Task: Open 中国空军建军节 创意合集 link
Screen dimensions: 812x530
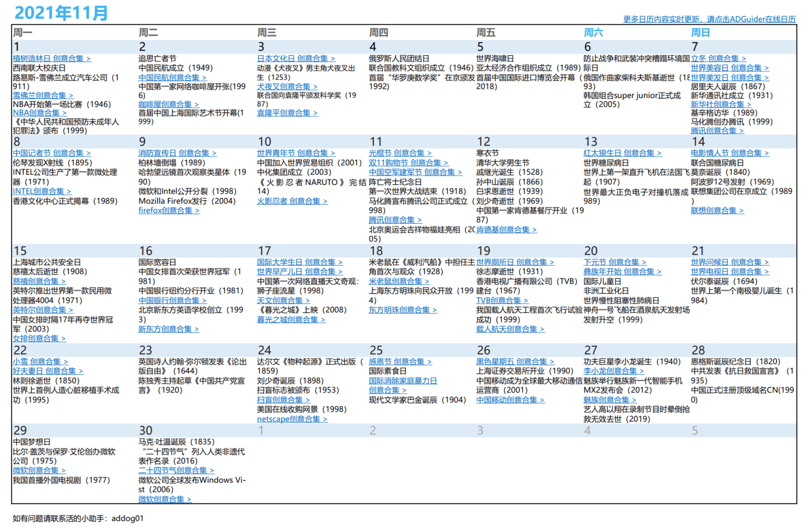Action: 416,173
